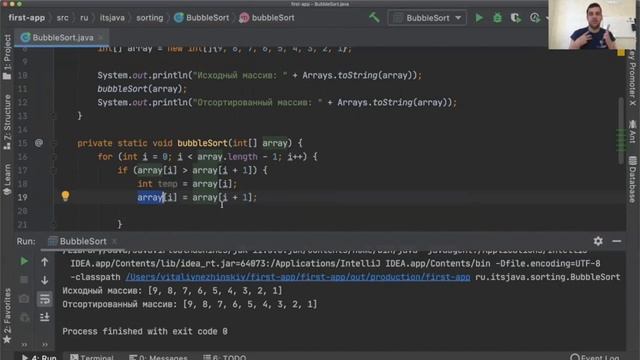Open the Ant tool window
The width and height of the screenshot is (640, 360).
click(x=632, y=131)
